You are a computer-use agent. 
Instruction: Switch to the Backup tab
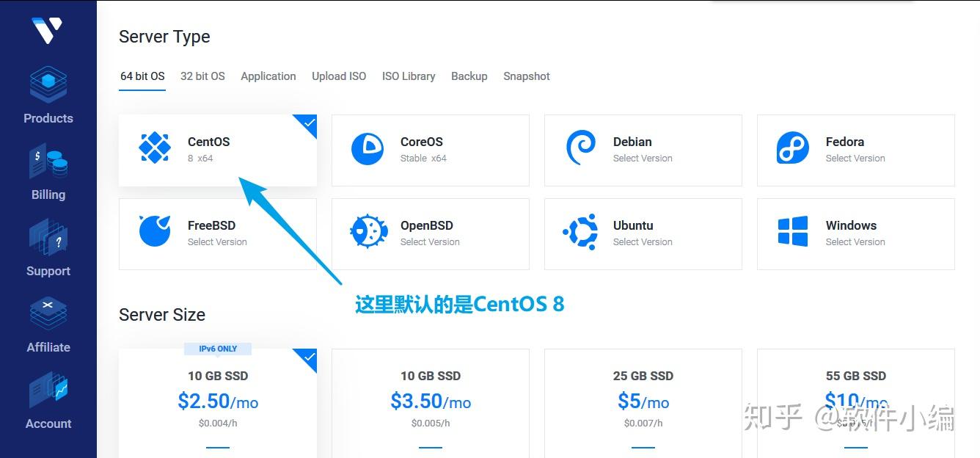[x=469, y=76]
